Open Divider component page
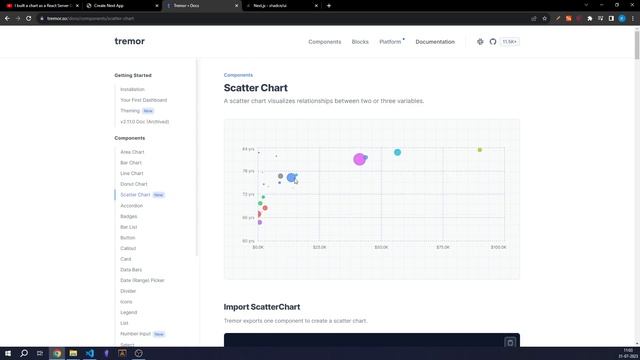This screenshot has width=640, height=360. (x=128, y=291)
